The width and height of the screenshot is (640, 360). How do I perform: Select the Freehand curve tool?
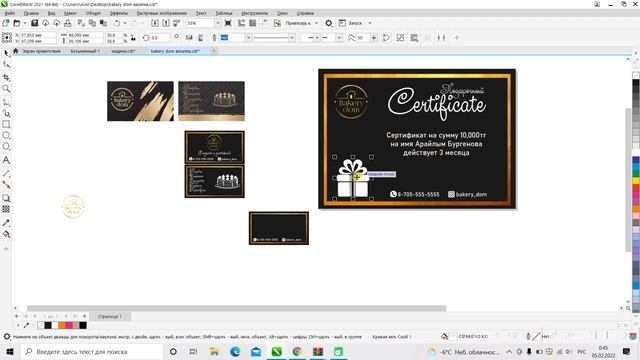[x=6, y=102]
